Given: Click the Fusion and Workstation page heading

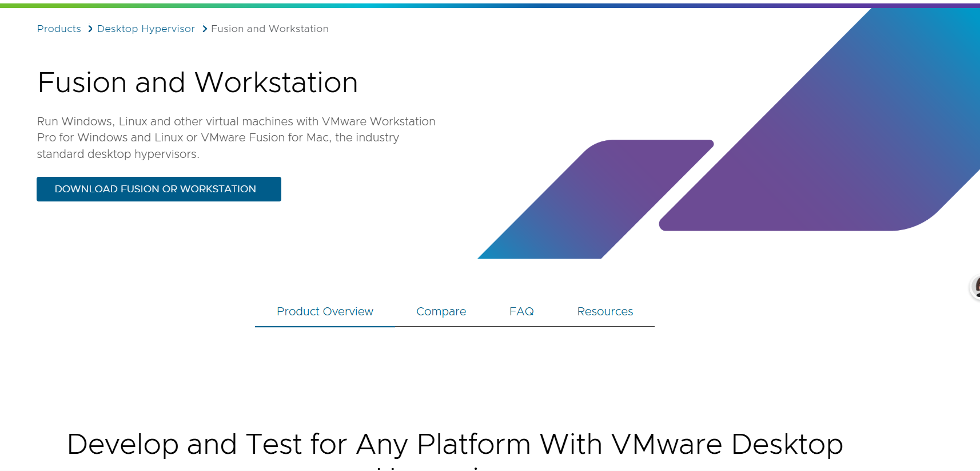Looking at the screenshot, I should pos(198,82).
